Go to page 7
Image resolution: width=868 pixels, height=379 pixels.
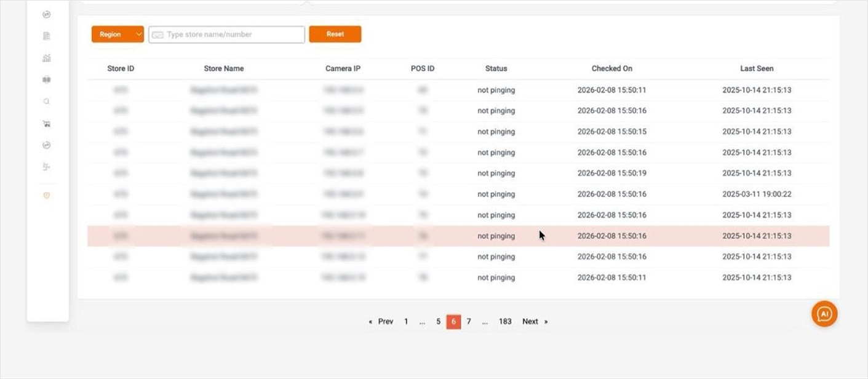(x=469, y=321)
